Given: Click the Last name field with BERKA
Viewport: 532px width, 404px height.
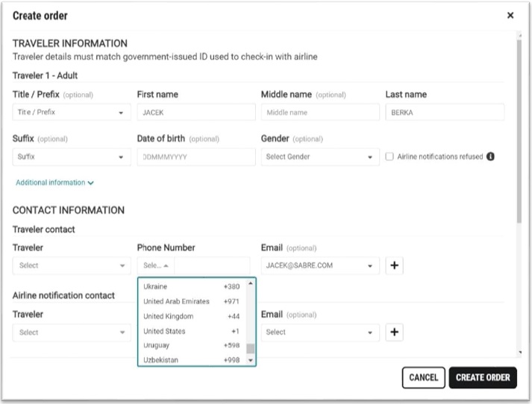Looking at the screenshot, I should pyautogui.click(x=445, y=113).
